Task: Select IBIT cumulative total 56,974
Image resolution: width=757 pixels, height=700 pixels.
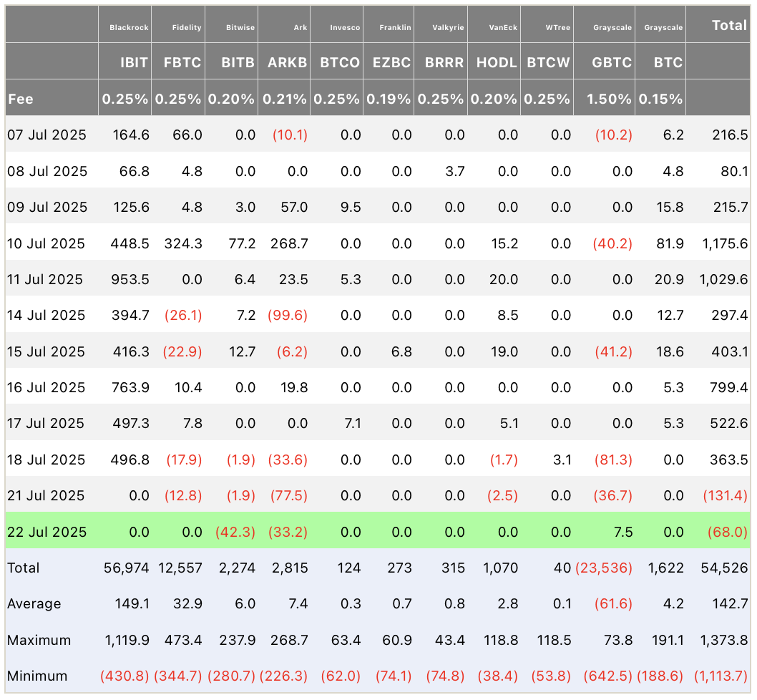Action: [127, 568]
